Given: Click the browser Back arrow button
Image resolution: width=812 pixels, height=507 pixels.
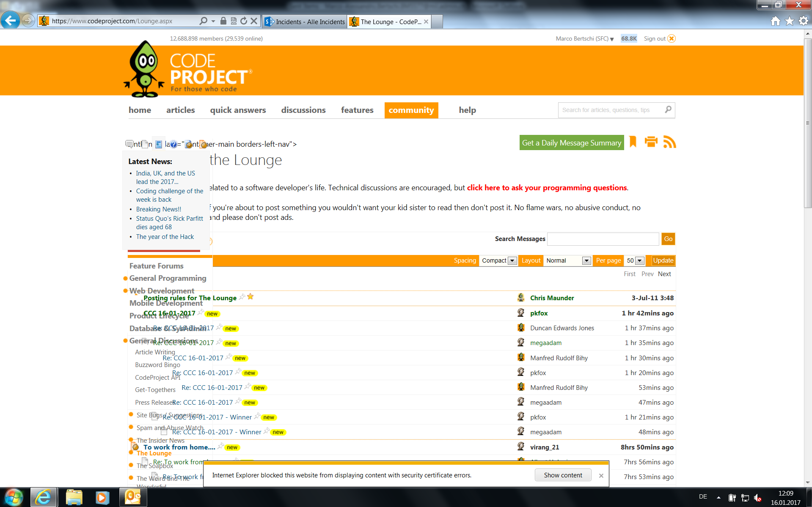Looking at the screenshot, I should point(10,20).
